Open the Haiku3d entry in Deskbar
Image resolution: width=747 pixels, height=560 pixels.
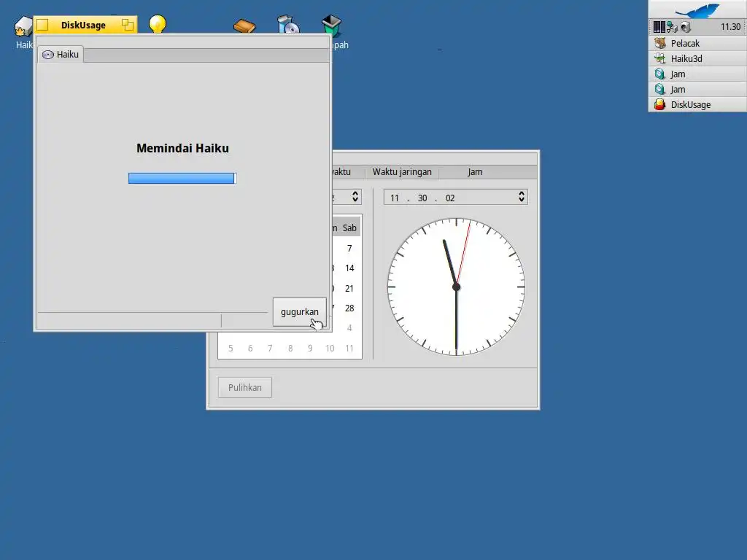[x=697, y=58]
